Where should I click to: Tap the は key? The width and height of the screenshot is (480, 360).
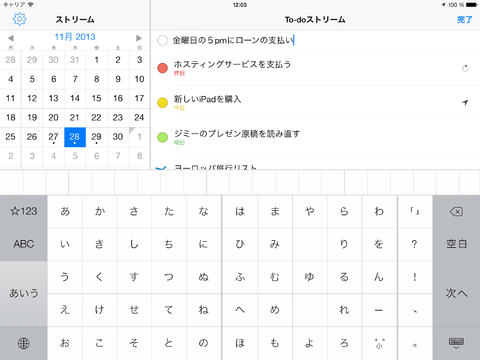click(240, 211)
